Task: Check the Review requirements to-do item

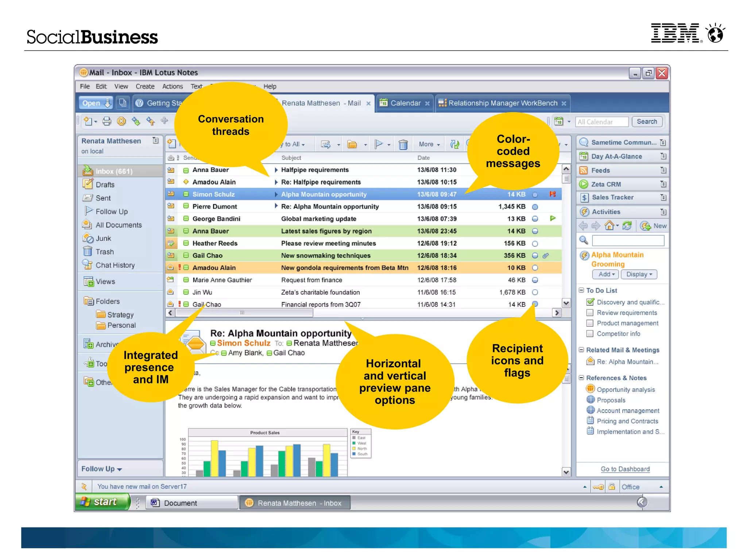Action: click(x=589, y=313)
